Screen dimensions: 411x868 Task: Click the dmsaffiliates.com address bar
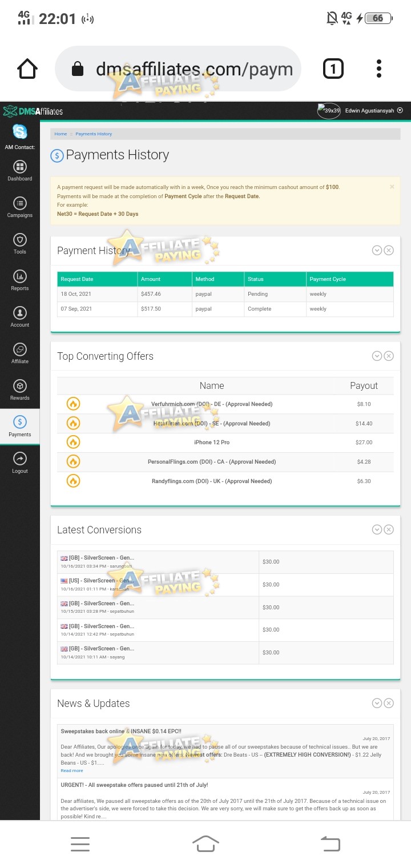178,69
